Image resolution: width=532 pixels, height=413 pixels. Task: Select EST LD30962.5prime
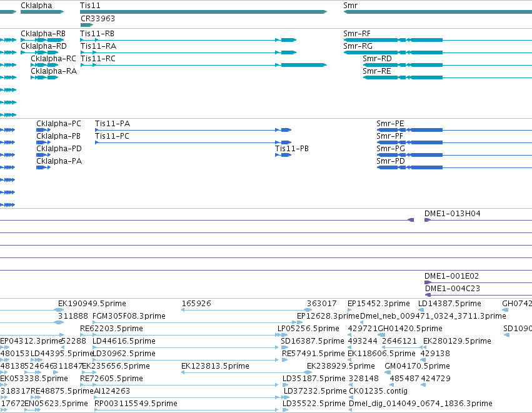(x=124, y=354)
